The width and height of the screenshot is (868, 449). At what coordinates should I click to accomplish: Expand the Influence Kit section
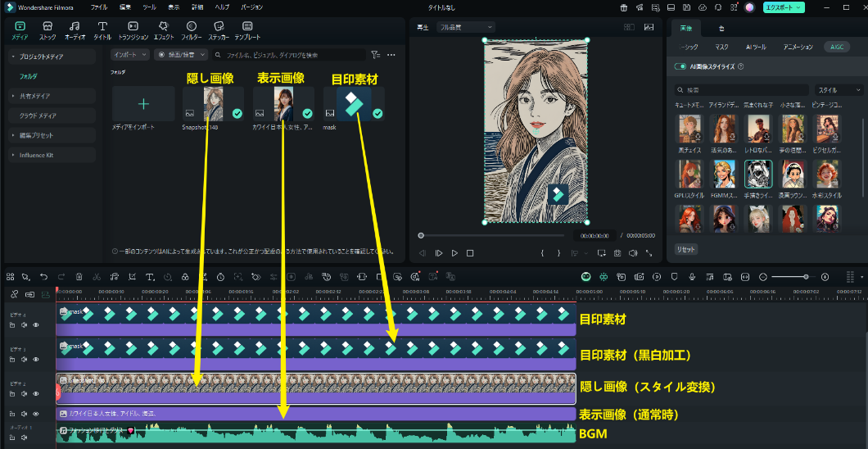13,155
